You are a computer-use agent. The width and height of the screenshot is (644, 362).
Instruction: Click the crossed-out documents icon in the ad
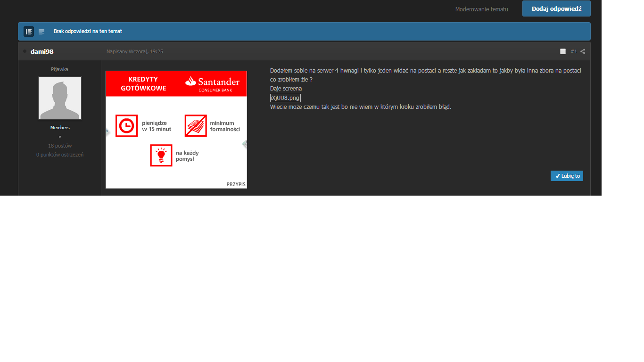click(x=196, y=126)
